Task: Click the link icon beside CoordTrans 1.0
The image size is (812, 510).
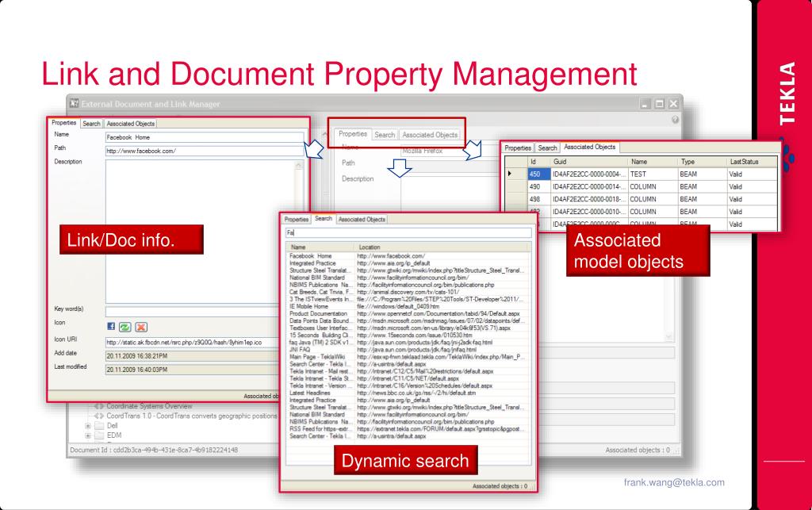Action: coord(99,416)
